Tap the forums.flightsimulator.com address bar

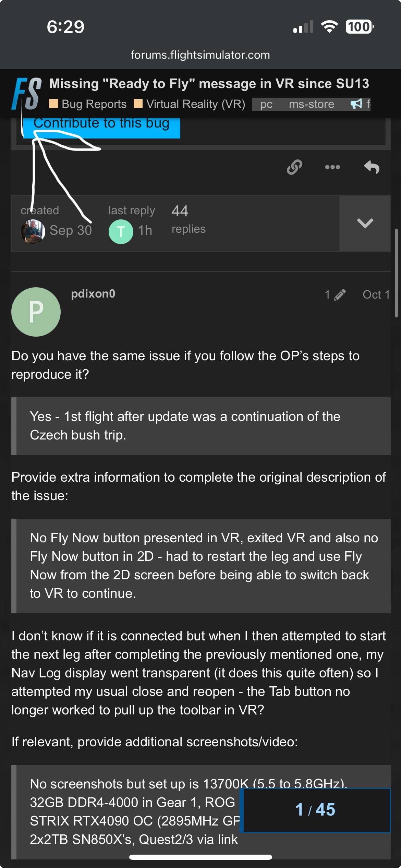point(200,55)
